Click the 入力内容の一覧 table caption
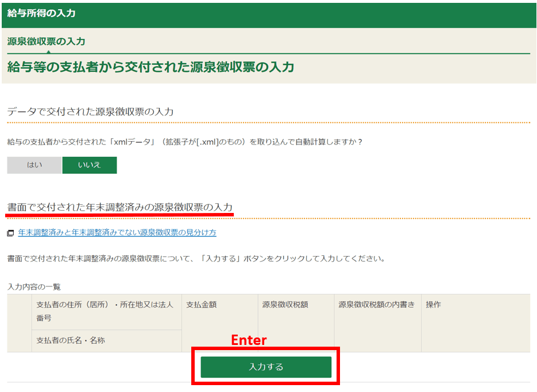This screenshot has height=392, width=537. tap(34, 287)
